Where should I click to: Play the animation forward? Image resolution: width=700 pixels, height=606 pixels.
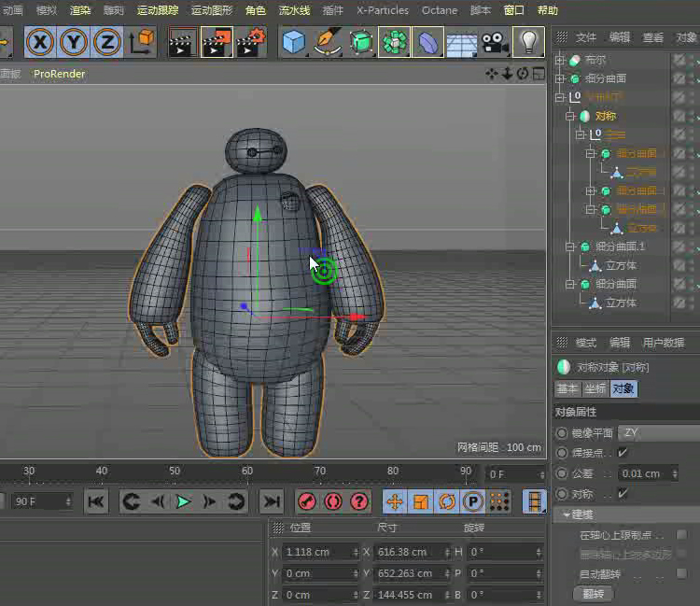(183, 502)
